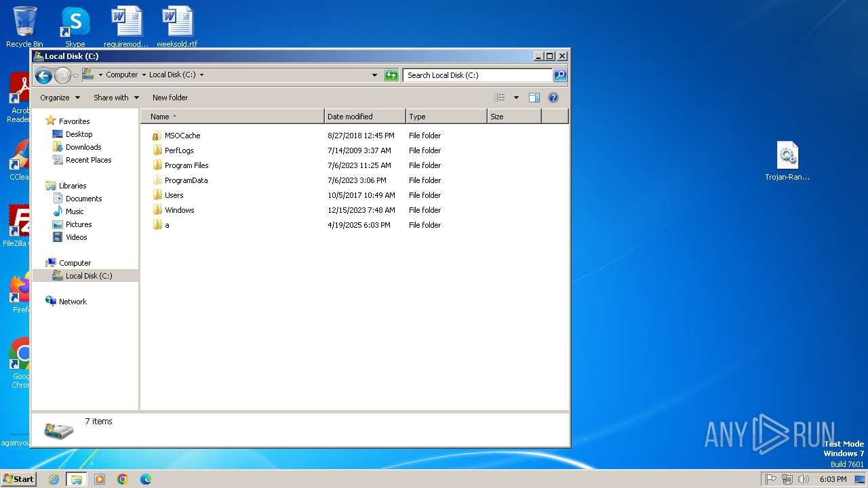Open the Organize menu
Viewport: 868px width, 488px height.
60,98
